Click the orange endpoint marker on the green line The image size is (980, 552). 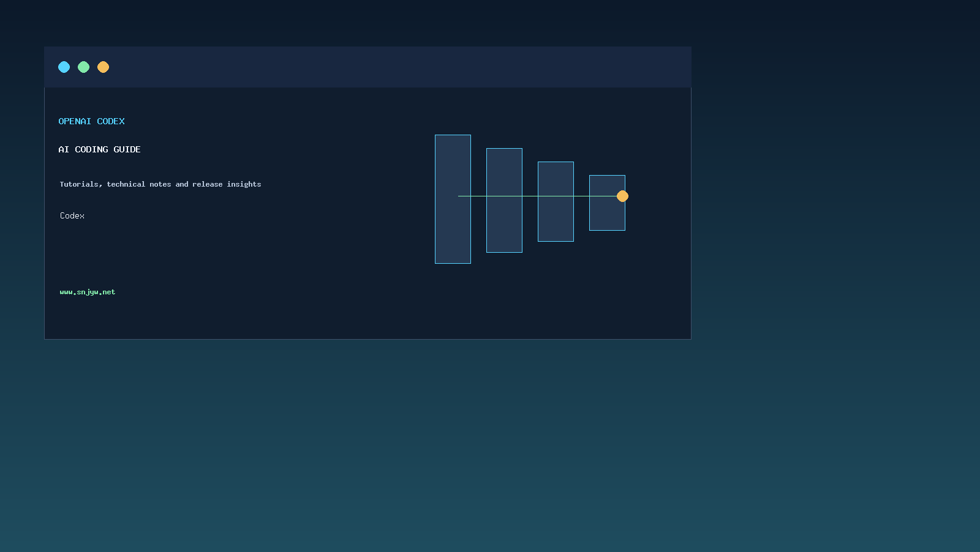point(622,196)
